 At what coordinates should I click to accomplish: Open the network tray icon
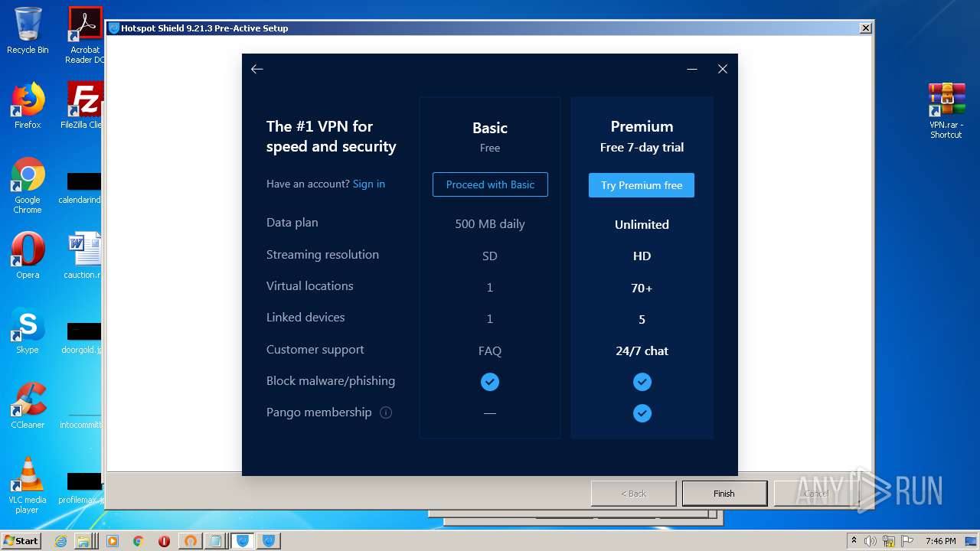pyautogui.click(x=889, y=541)
